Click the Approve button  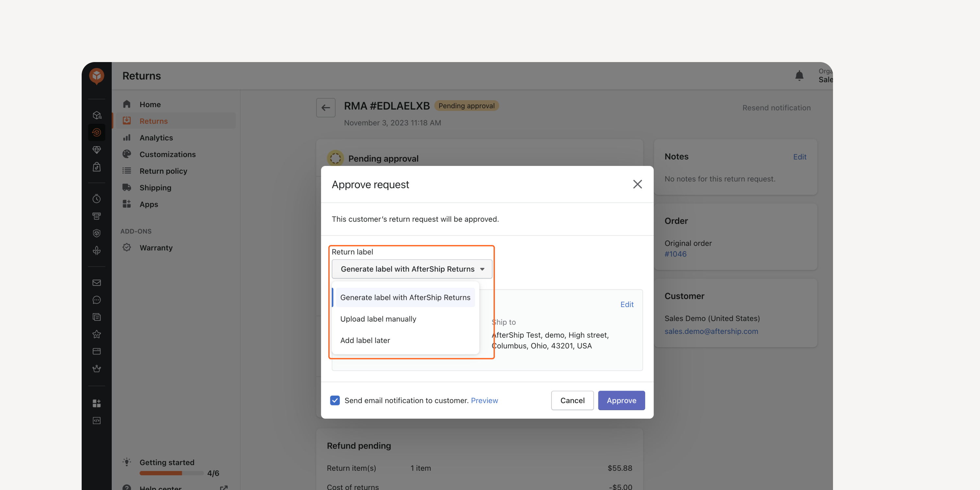click(x=621, y=400)
